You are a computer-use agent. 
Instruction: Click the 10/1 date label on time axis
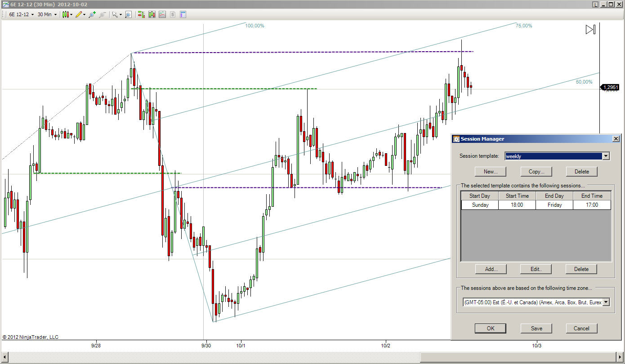click(x=241, y=346)
